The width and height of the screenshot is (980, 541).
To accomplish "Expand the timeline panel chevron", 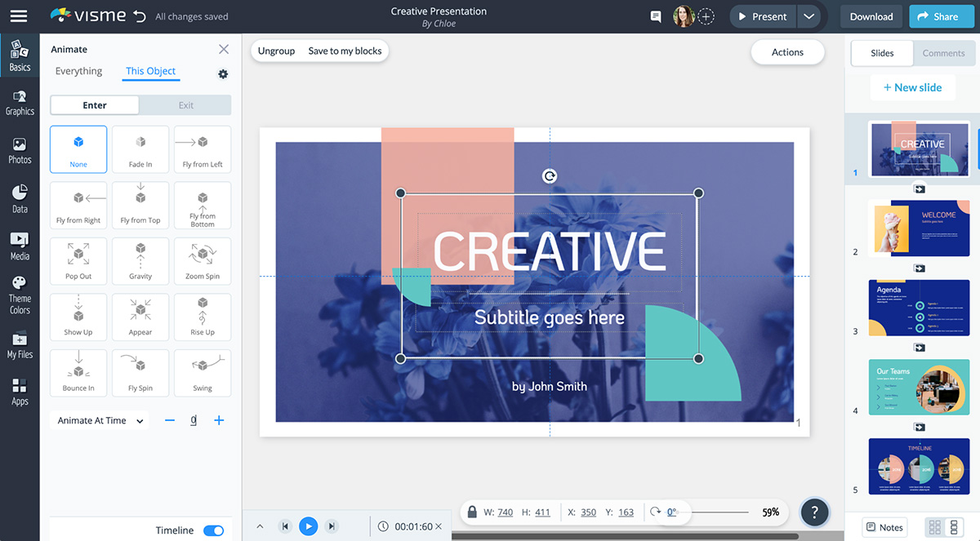I will click(x=260, y=526).
